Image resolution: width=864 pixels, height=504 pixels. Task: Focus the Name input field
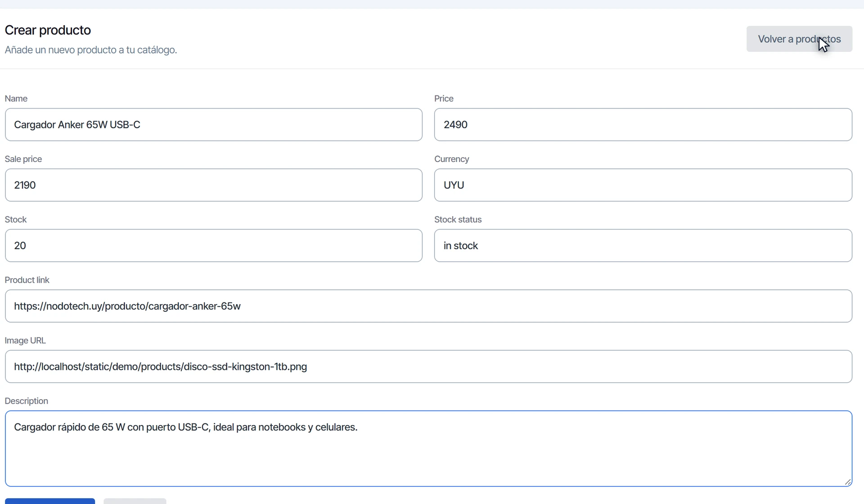click(x=214, y=125)
